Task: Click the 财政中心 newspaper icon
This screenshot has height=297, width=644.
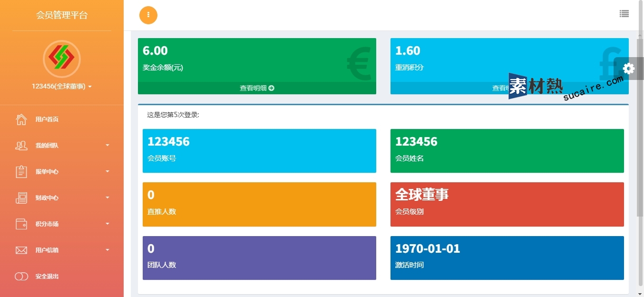Action: coord(21,198)
